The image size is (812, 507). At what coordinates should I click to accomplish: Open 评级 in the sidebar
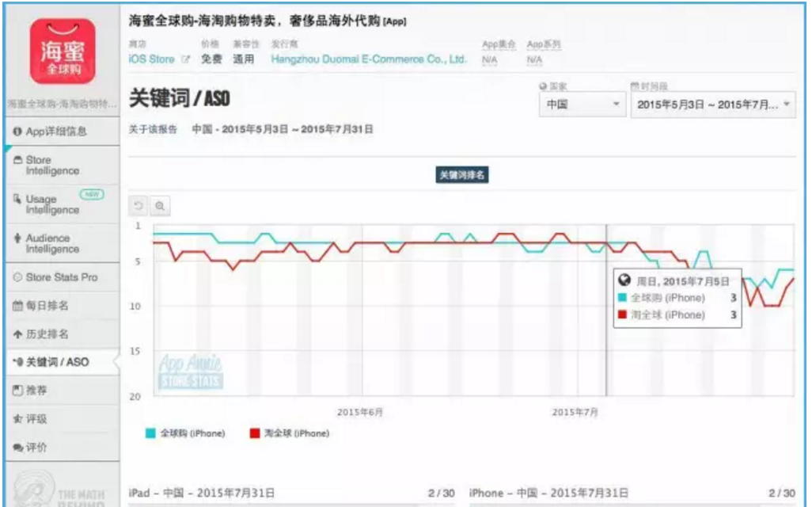(x=63, y=419)
